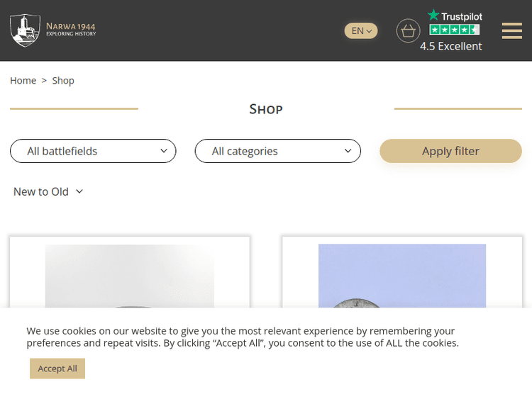Go to Home in the breadcrumb
This screenshot has width=532, height=399.
23,81
